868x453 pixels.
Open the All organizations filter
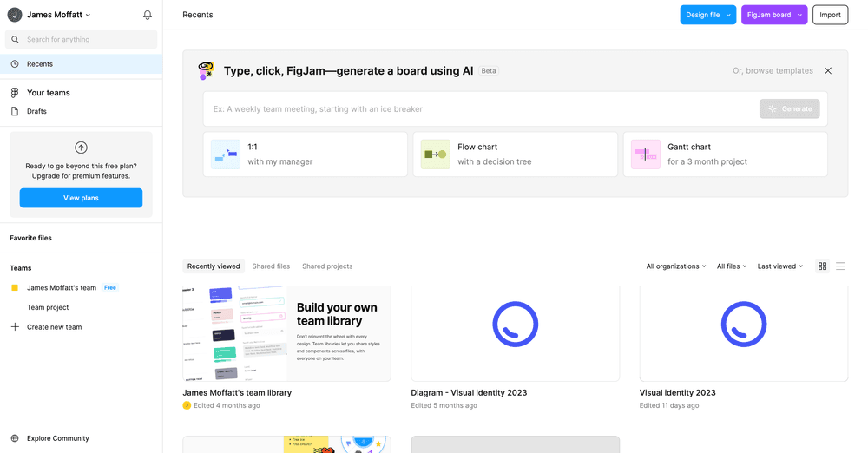point(676,266)
